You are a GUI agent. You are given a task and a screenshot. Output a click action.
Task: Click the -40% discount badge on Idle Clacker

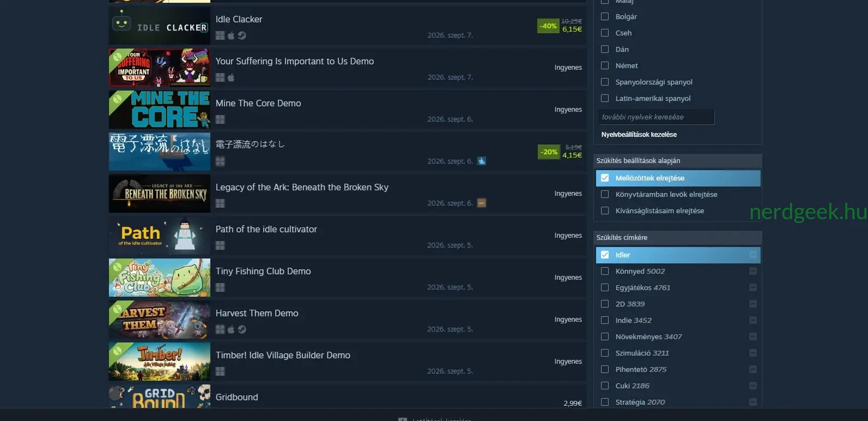pos(548,26)
